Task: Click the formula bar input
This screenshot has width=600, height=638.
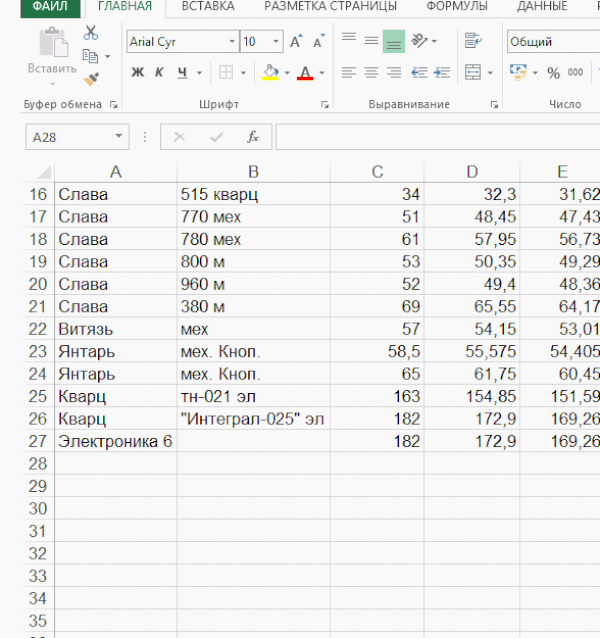Action: [438, 137]
